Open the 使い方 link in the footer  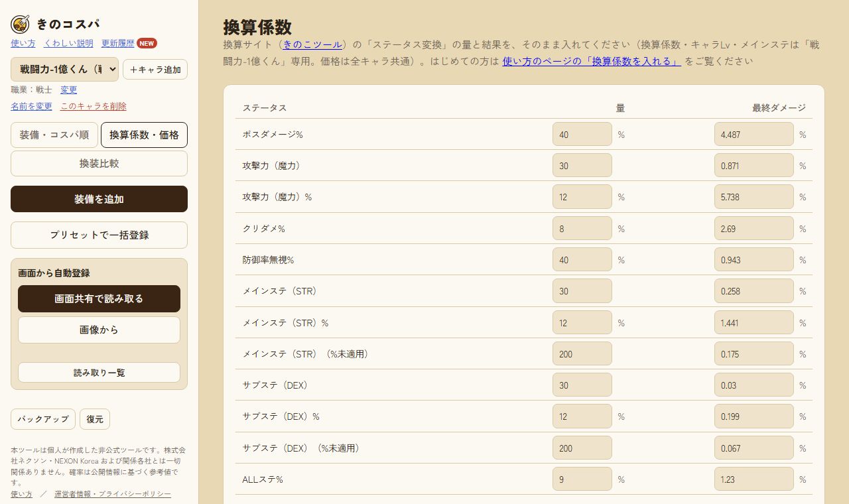(x=21, y=494)
